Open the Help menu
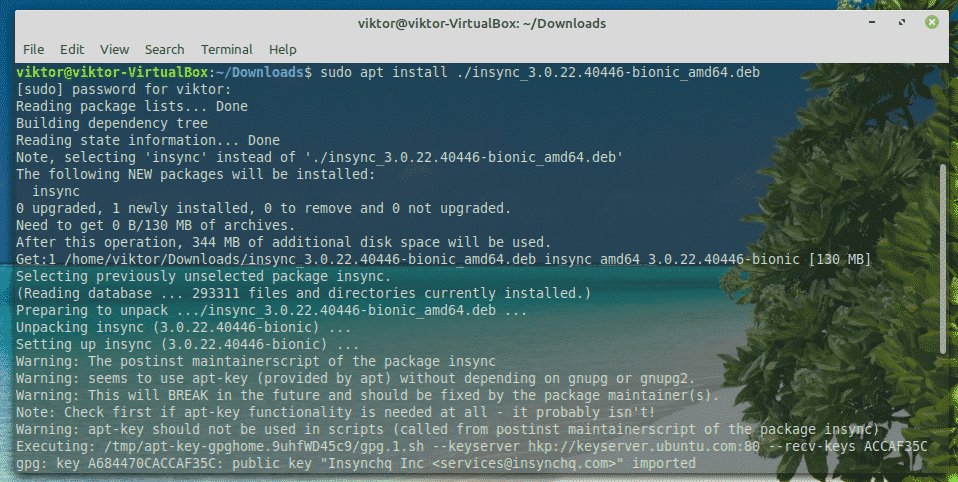 (282, 49)
